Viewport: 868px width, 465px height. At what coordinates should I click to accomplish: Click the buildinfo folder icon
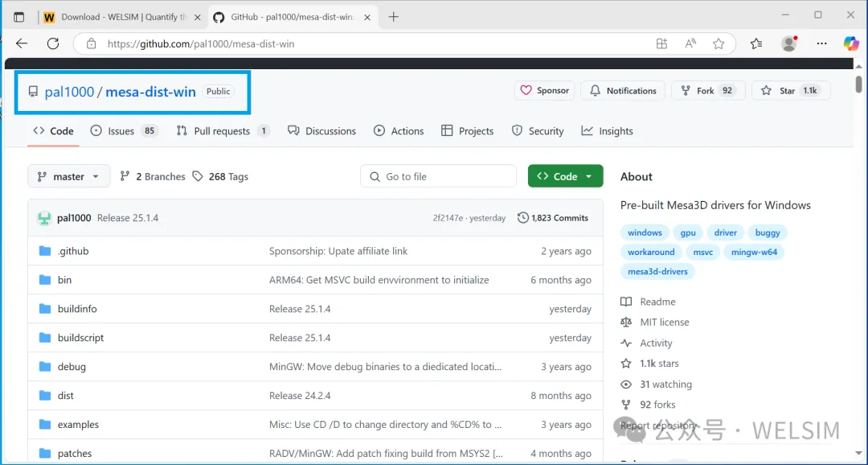(45, 309)
